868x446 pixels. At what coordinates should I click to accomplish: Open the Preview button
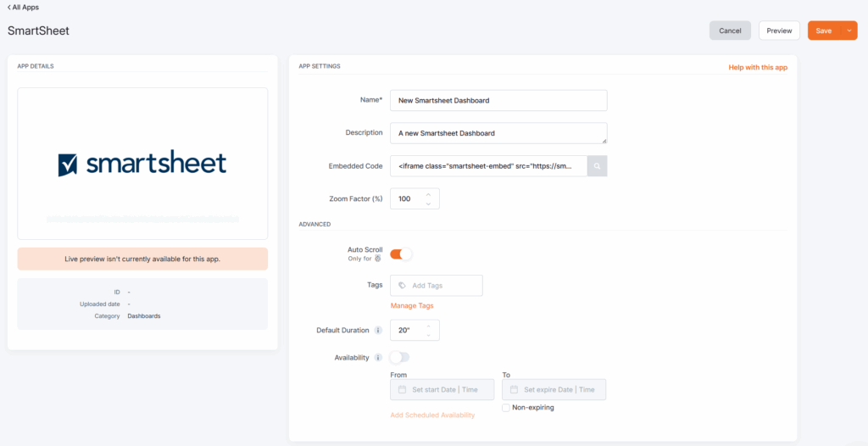point(779,31)
